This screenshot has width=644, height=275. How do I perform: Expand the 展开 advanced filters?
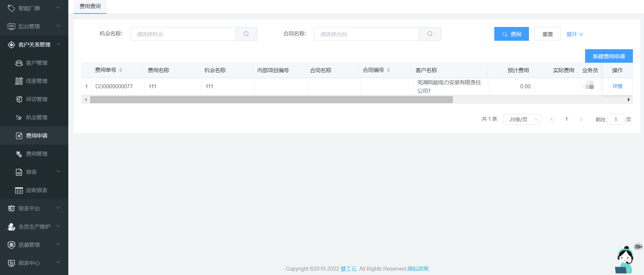coord(574,34)
